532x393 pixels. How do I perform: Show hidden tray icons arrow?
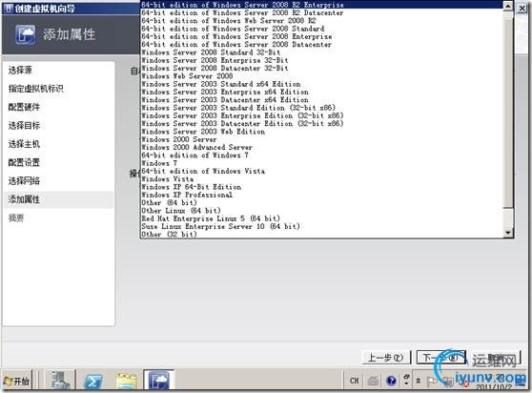[x=418, y=381]
